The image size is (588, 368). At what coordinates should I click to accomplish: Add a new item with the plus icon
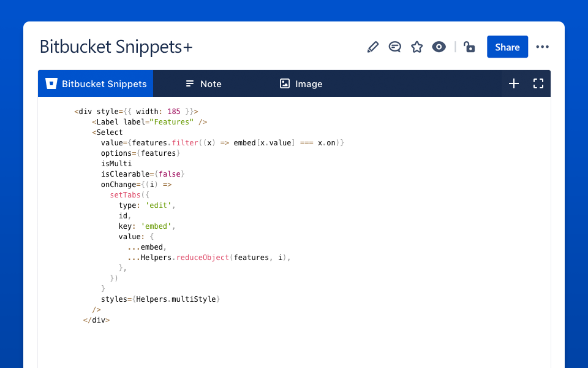pos(513,83)
